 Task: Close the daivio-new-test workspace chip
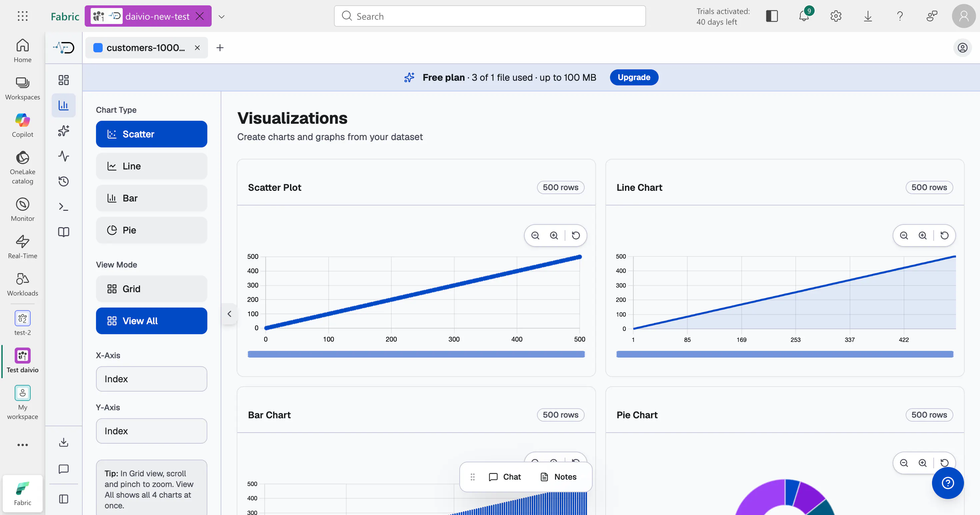pyautogui.click(x=200, y=16)
